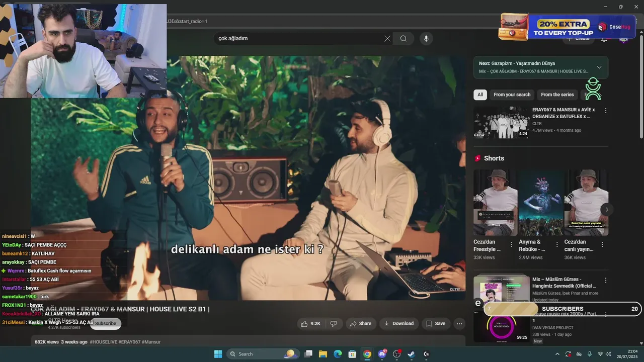644x362 pixels.
Task: Select the From your search chip
Action: tap(512, 95)
